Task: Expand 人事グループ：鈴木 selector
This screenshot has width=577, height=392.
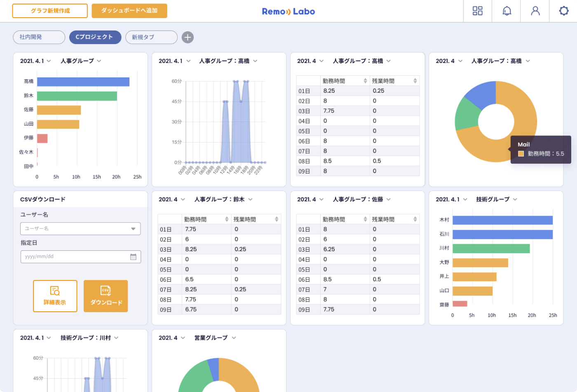Action: point(250,200)
